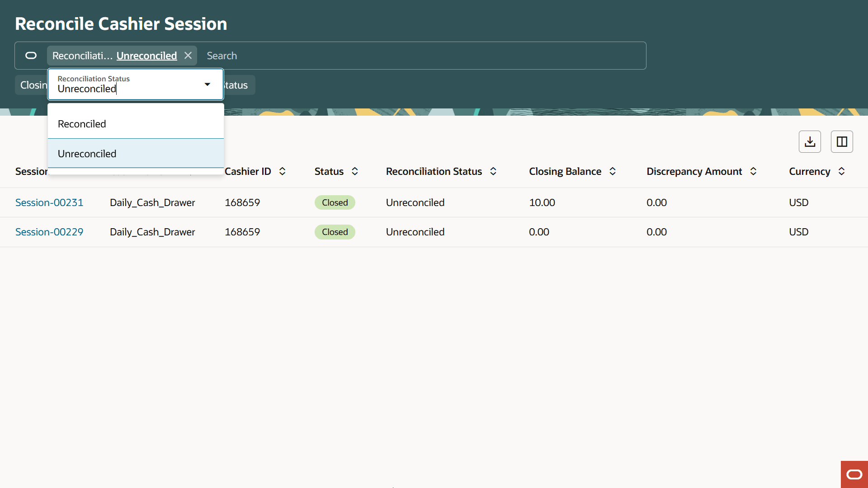This screenshot has height=488, width=868.
Task: Remove the Unreconciled filter chip
Action: (x=188, y=55)
